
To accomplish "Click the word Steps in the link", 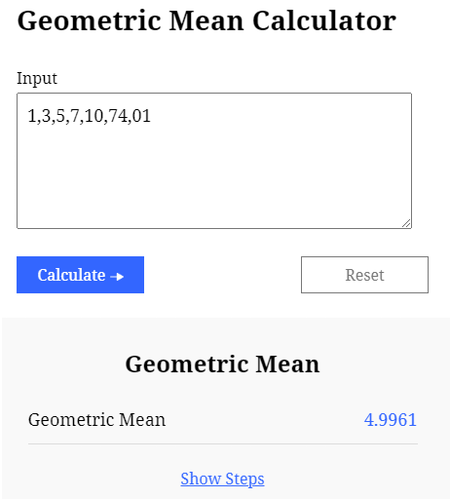I will (x=245, y=479).
